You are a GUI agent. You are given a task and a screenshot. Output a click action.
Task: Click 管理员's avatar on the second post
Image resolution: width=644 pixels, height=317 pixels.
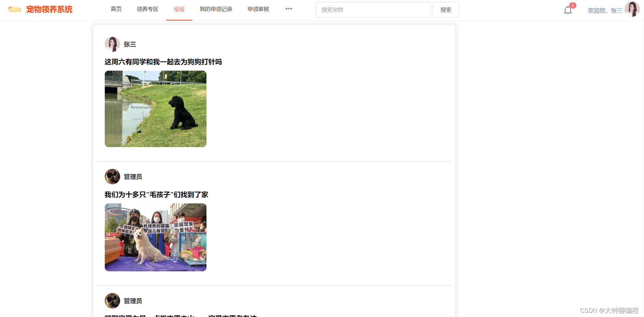(x=112, y=177)
